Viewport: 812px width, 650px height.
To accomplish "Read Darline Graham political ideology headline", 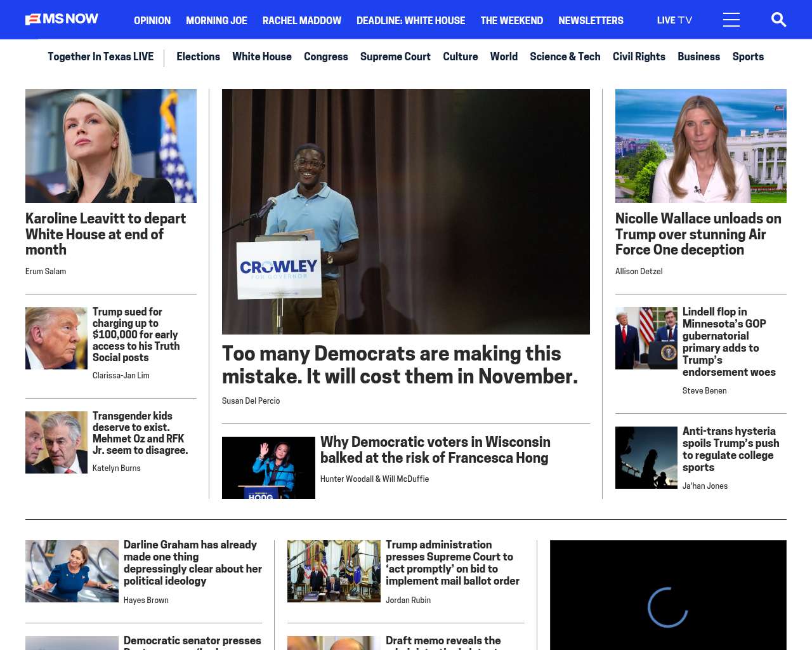I will 193,563.
